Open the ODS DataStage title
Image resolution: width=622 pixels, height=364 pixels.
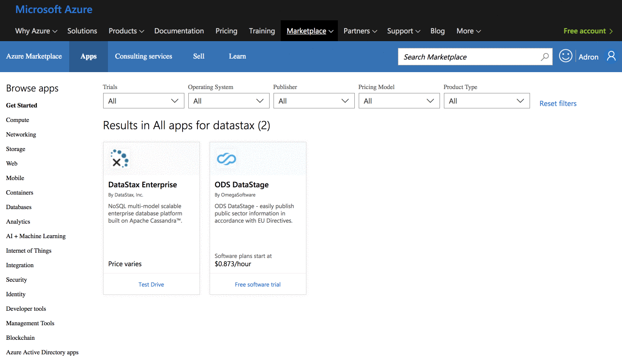pos(242,185)
